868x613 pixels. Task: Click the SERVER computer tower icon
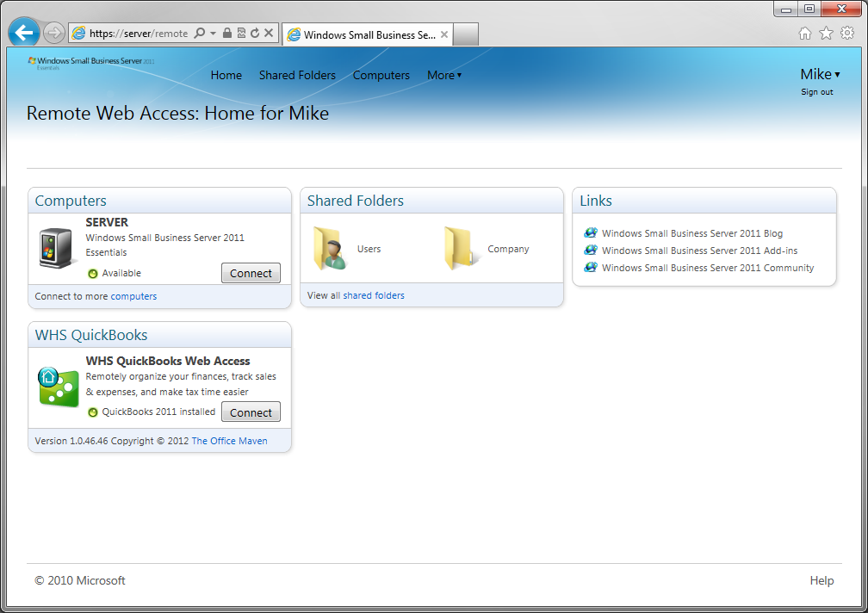coord(59,248)
